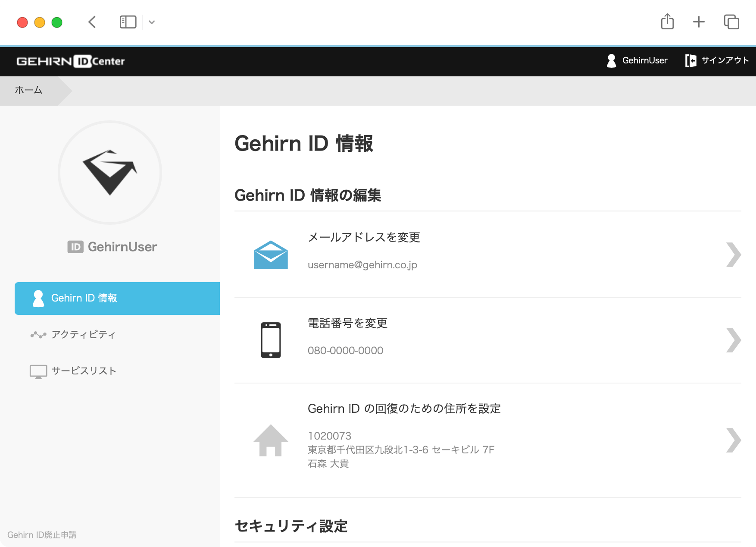756x547 pixels.
Task: Click the サインアウト sign-out button
Action: click(x=717, y=61)
